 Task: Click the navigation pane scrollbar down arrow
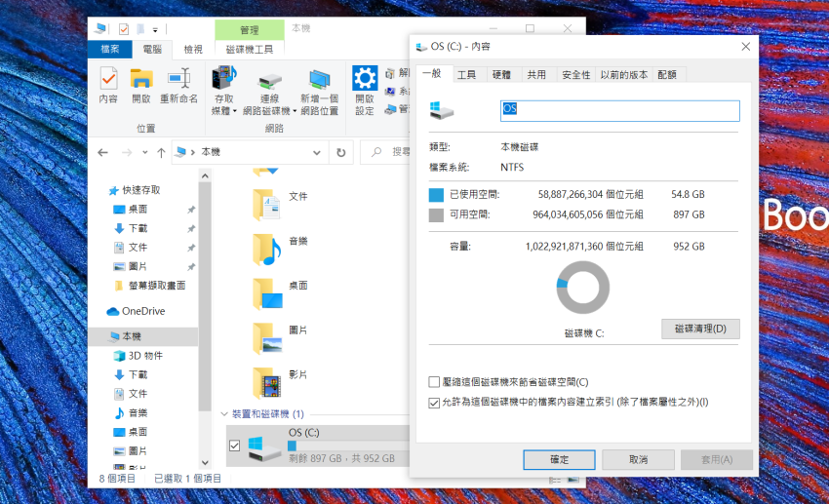[205, 463]
